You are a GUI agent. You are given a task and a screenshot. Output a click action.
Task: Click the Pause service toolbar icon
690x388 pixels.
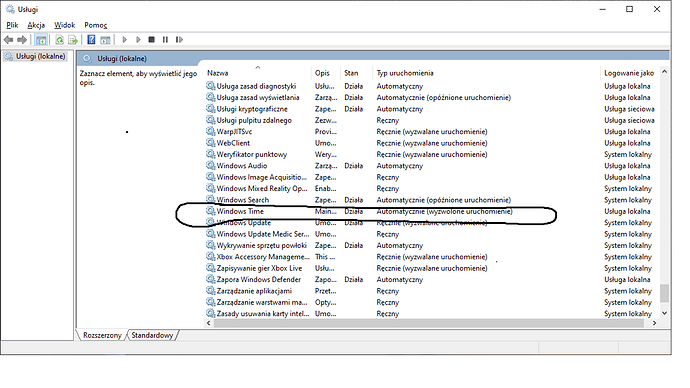click(165, 40)
